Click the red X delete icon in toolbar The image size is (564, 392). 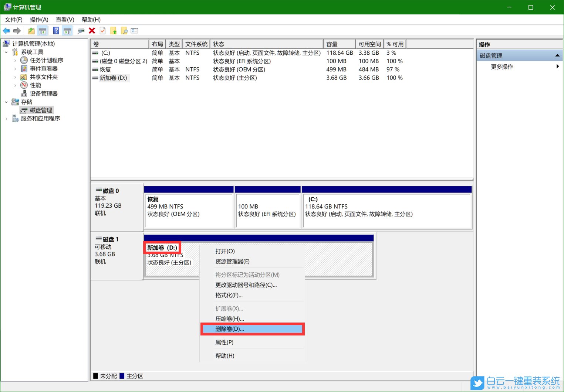click(x=92, y=31)
